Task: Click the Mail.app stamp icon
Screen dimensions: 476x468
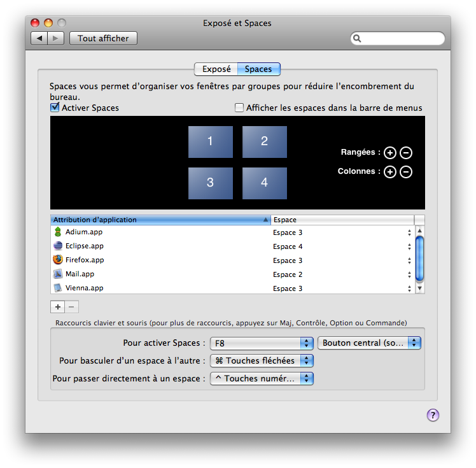Action: coord(58,274)
